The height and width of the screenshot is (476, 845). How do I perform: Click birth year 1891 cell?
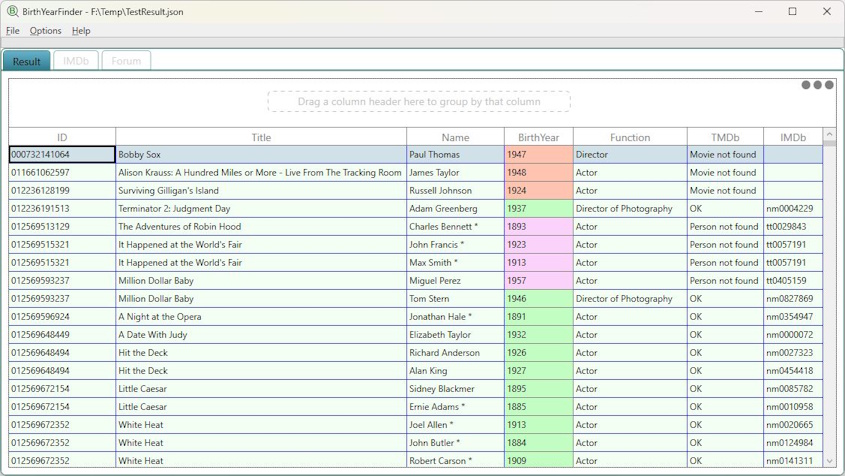539,316
